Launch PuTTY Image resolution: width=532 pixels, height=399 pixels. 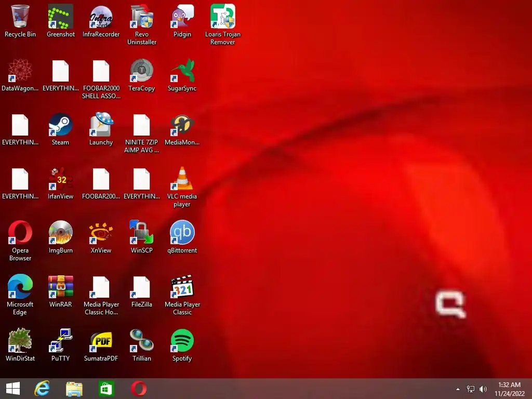pos(60,345)
